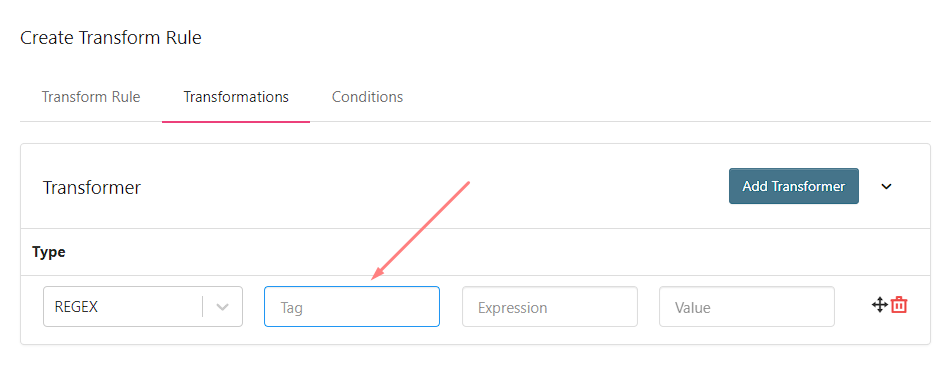
Task: Click the Create Transform Rule heading
Action: click(x=111, y=38)
